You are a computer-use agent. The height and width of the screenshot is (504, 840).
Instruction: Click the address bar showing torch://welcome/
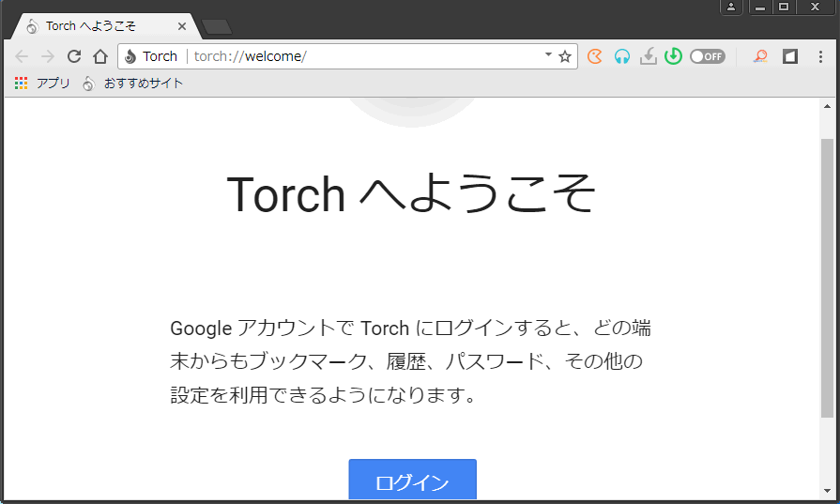[366, 56]
